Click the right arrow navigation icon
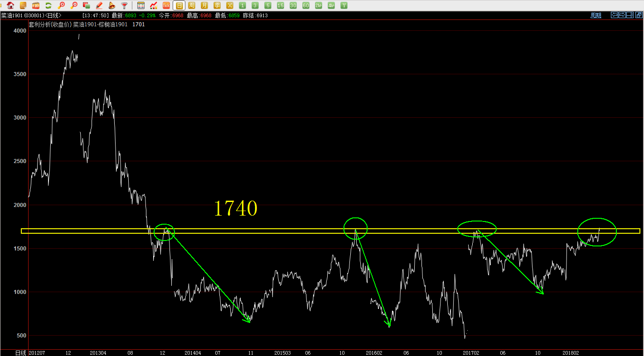 coord(622,15)
